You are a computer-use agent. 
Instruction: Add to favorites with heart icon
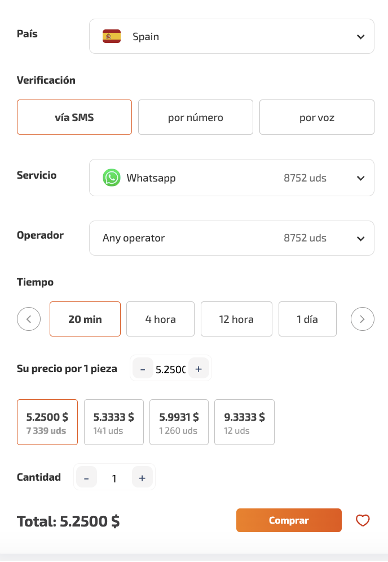[362, 520]
